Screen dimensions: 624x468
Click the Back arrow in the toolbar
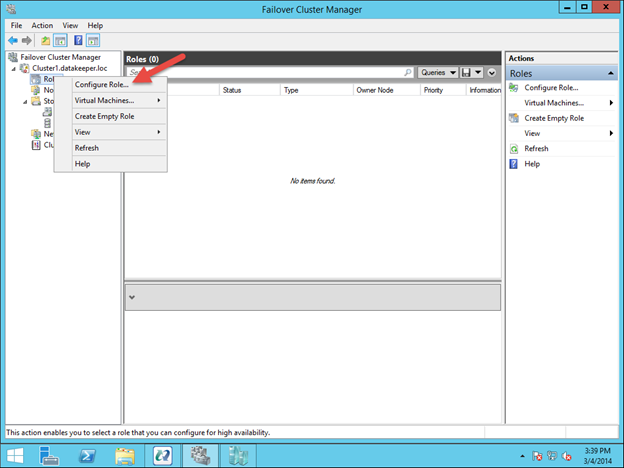tap(12, 40)
